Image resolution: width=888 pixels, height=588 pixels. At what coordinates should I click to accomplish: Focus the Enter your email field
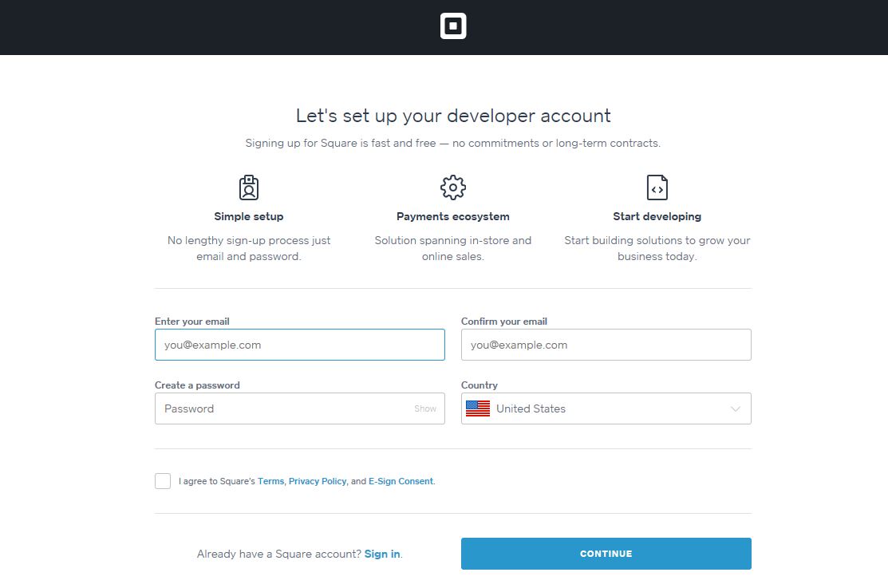point(299,345)
